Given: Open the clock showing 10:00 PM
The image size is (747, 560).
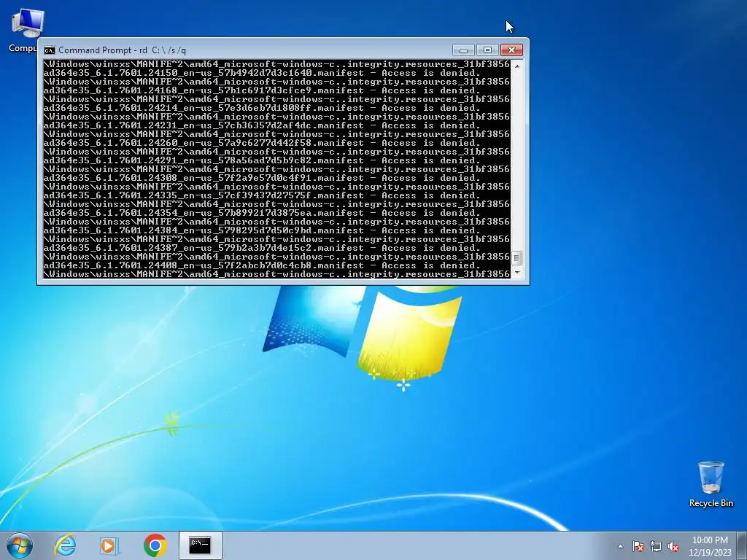Looking at the screenshot, I should [x=710, y=545].
